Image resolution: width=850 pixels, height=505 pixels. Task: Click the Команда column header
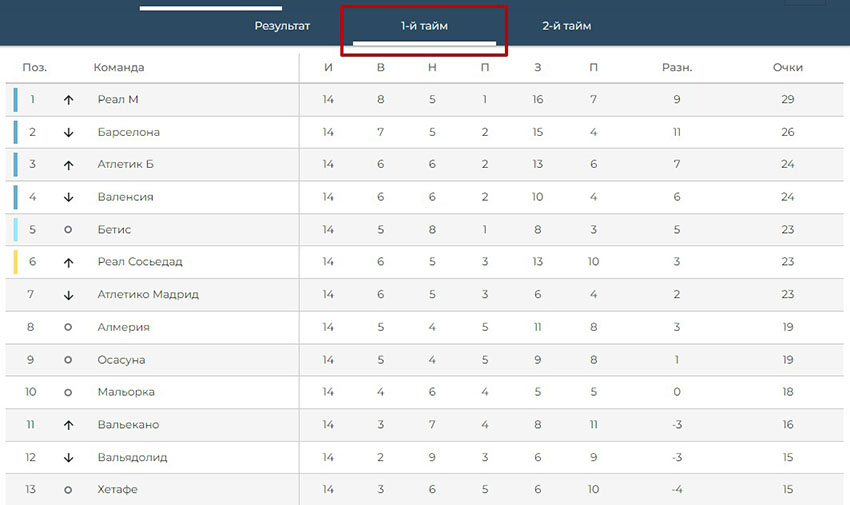pos(118,68)
